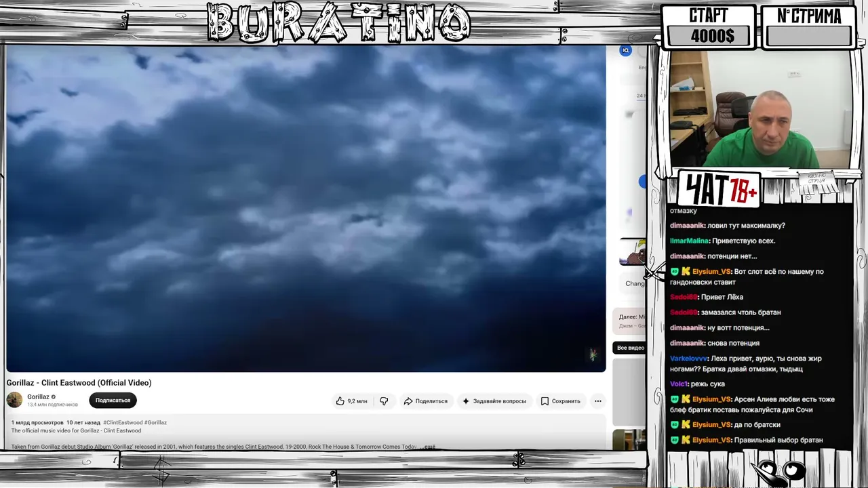This screenshot has width=868, height=488.
Task: Click the 'Далее' up-next card
Action: point(630,321)
